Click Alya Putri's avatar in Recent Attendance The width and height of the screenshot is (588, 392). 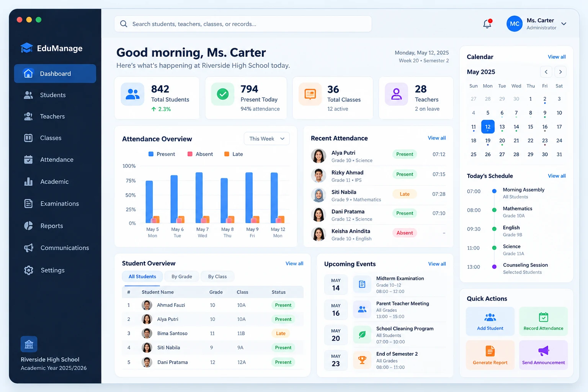[x=318, y=156]
